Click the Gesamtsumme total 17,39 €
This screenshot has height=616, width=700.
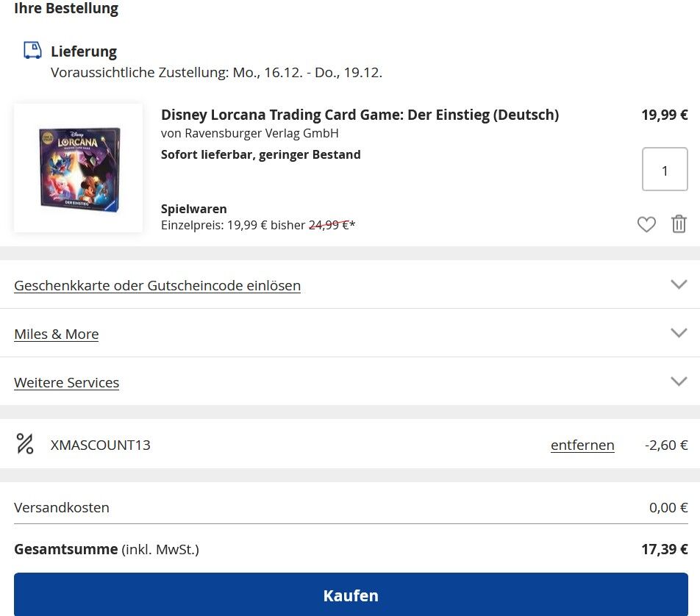coord(664,549)
